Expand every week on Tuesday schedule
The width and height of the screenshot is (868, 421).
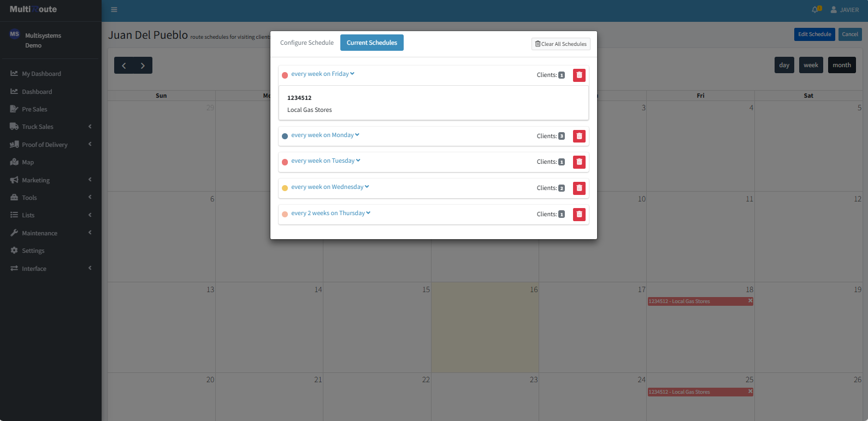[x=325, y=161]
